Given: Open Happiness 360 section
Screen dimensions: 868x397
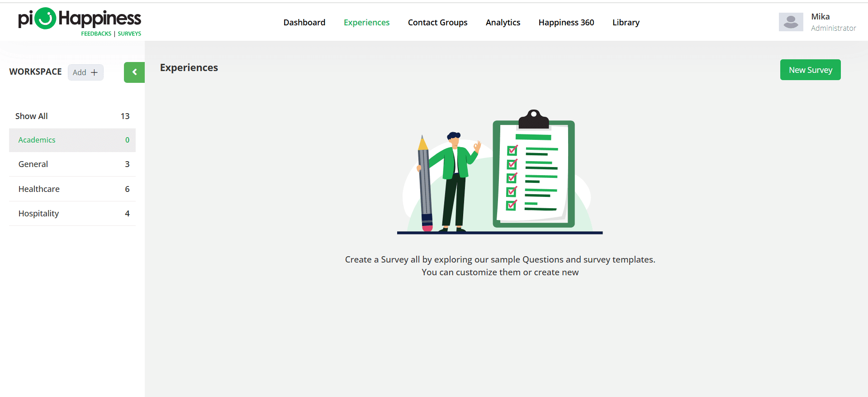Looking at the screenshot, I should (566, 23).
